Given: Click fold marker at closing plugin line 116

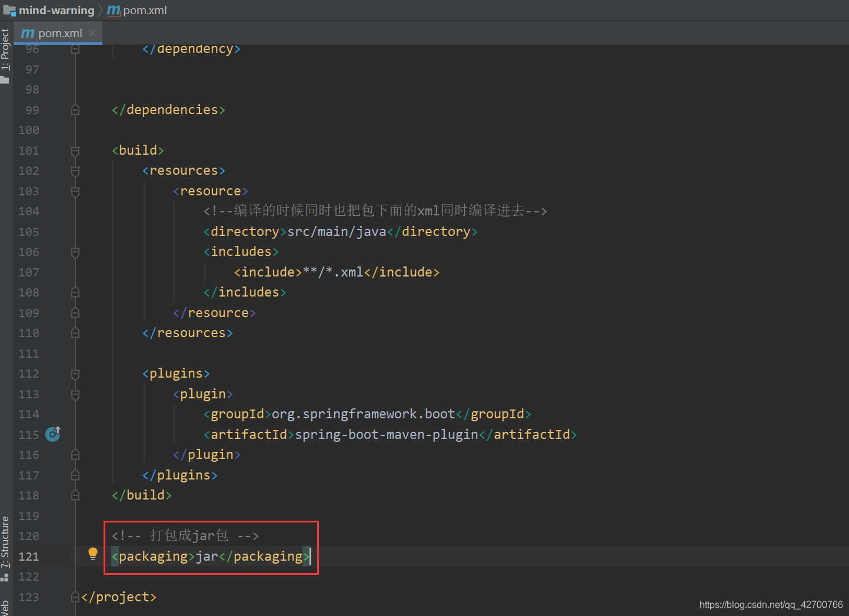Looking at the screenshot, I should click(75, 455).
